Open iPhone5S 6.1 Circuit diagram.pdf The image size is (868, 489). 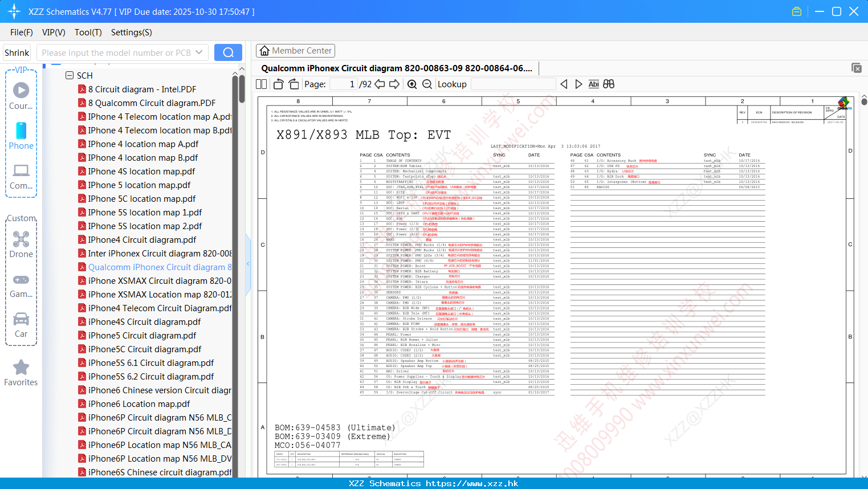(151, 362)
